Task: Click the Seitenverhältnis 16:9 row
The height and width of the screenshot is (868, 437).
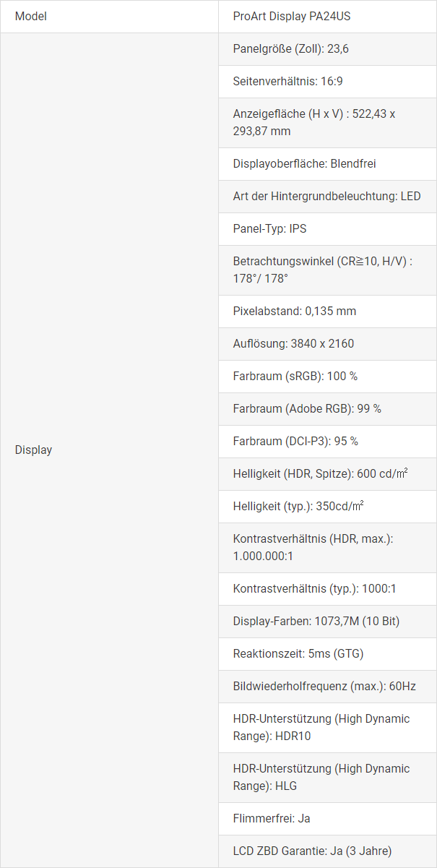Action: pos(287,82)
